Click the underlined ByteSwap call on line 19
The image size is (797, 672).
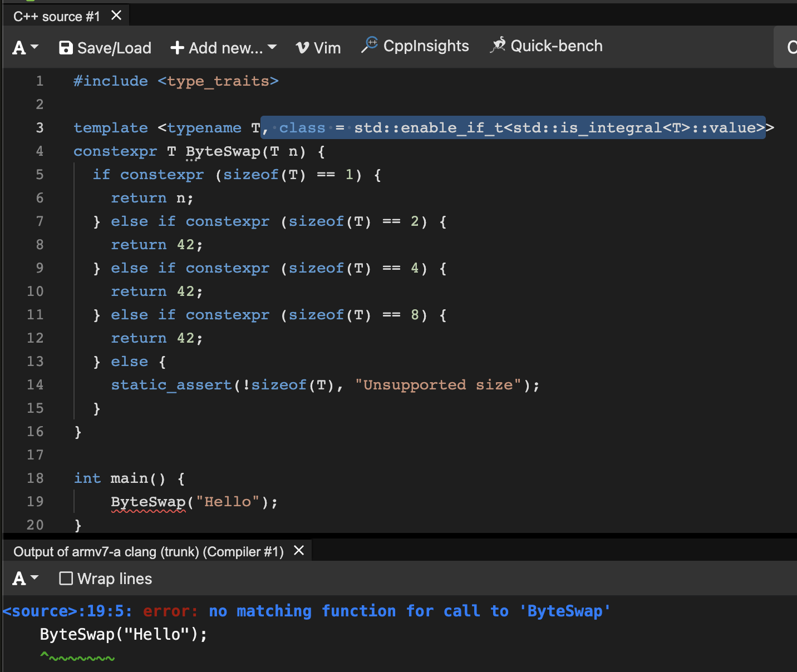pos(148,502)
